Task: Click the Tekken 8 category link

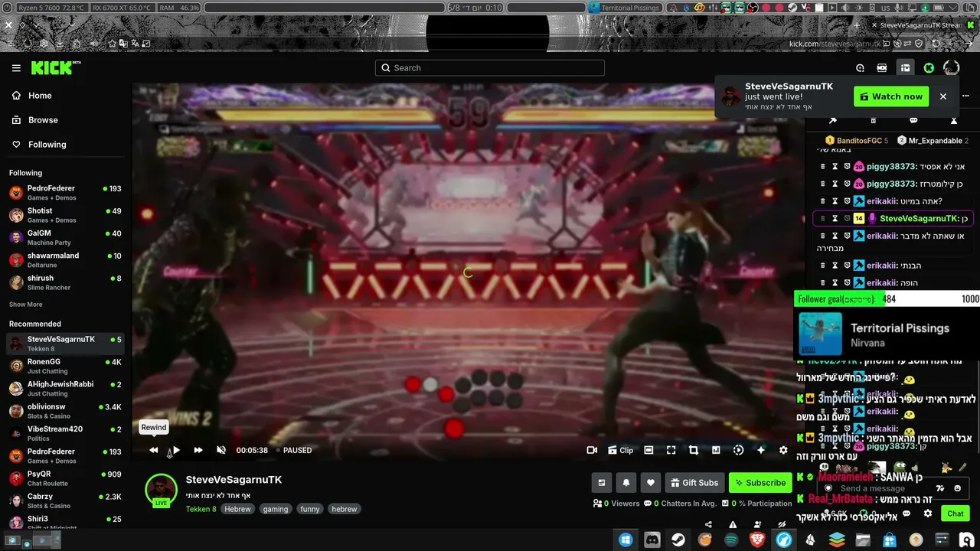Action: click(201, 509)
